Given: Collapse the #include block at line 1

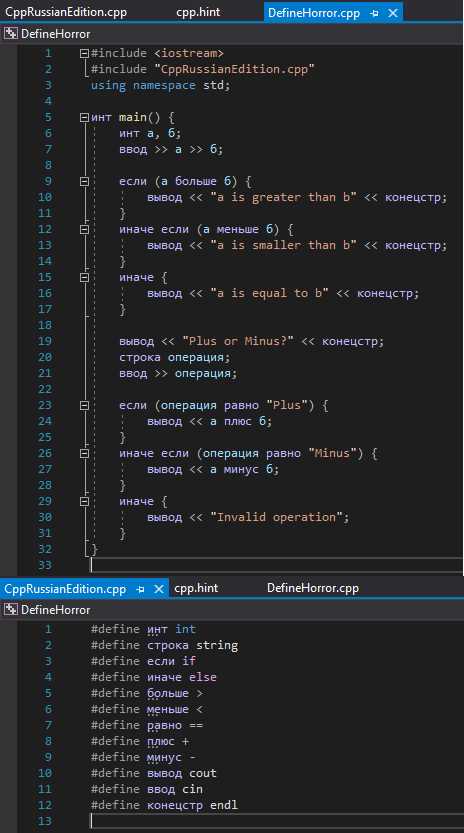Looking at the screenshot, I should click(x=84, y=53).
